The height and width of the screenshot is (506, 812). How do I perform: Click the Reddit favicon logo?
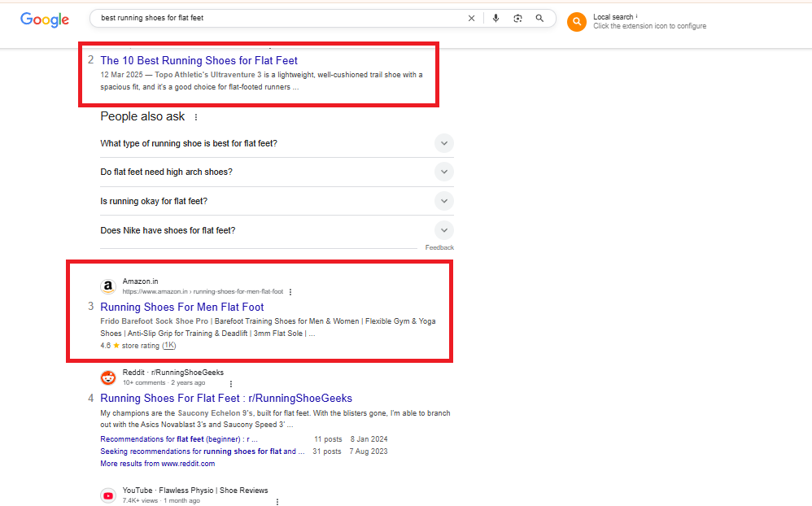[x=108, y=377]
